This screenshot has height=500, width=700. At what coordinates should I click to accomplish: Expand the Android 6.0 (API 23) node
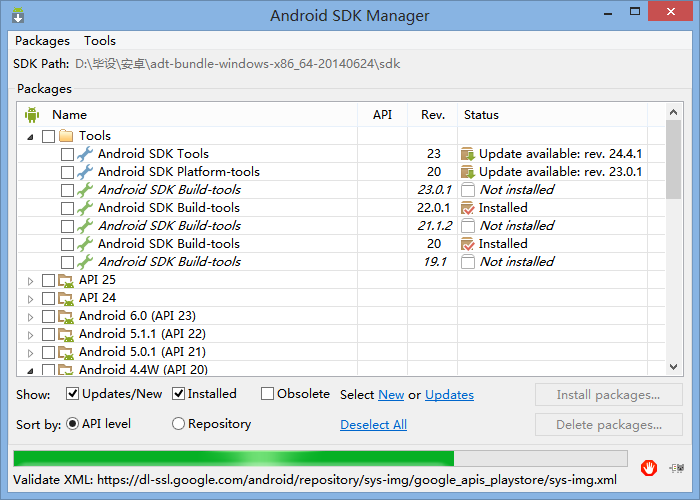click(x=30, y=316)
